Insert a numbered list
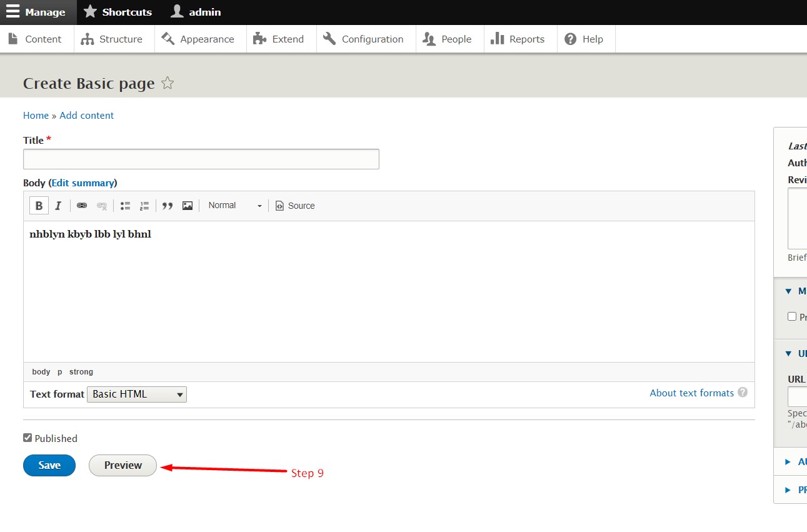This screenshot has height=532, width=807. click(144, 206)
